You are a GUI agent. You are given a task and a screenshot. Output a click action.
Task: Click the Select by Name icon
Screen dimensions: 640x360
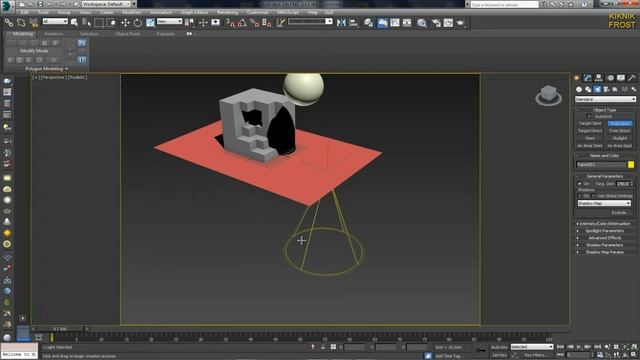click(x=87, y=23)
